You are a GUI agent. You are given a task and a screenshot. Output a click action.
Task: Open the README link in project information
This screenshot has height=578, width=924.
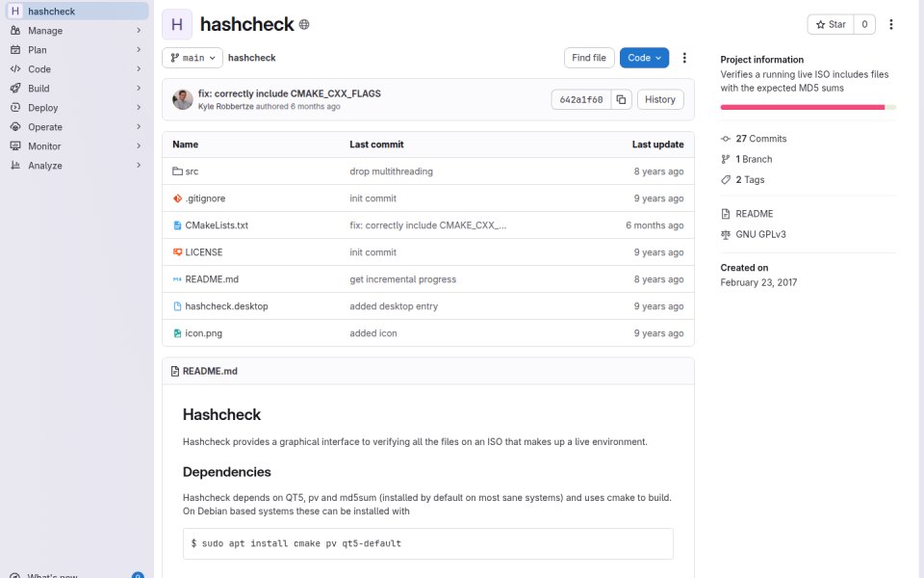click(754, 214)
